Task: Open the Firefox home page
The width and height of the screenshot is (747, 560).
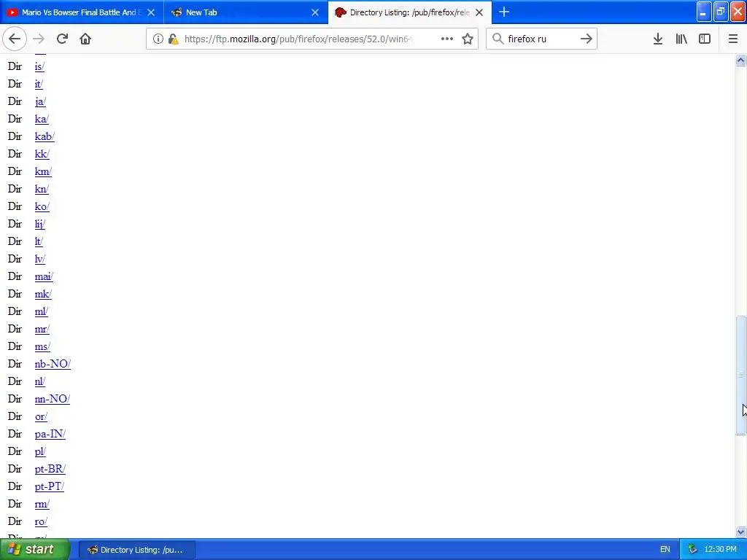Action: pyautogui.click(x=85, y=39)
